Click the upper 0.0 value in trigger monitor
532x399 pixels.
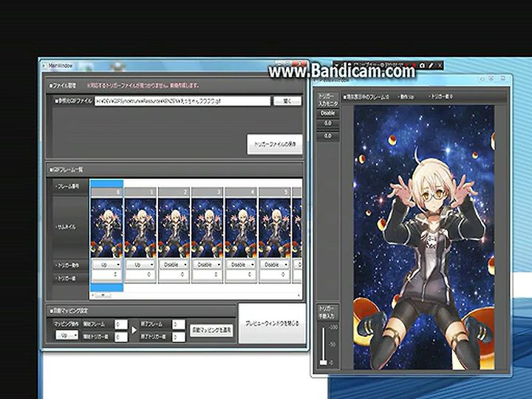pos(328,123)
